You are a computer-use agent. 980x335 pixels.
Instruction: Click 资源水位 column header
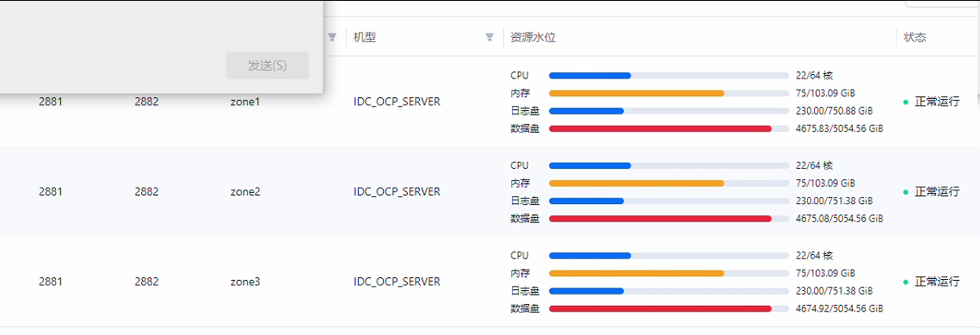point(533,38)
